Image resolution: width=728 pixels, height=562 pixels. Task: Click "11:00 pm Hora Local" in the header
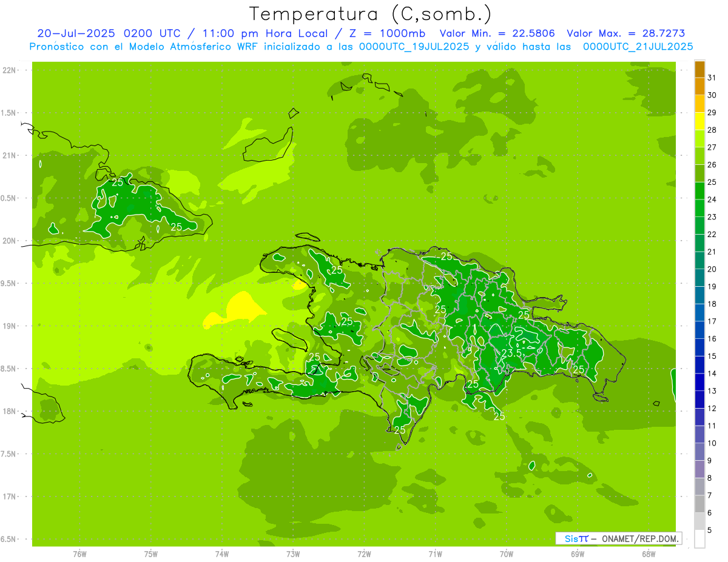click(x=263, y=33)
